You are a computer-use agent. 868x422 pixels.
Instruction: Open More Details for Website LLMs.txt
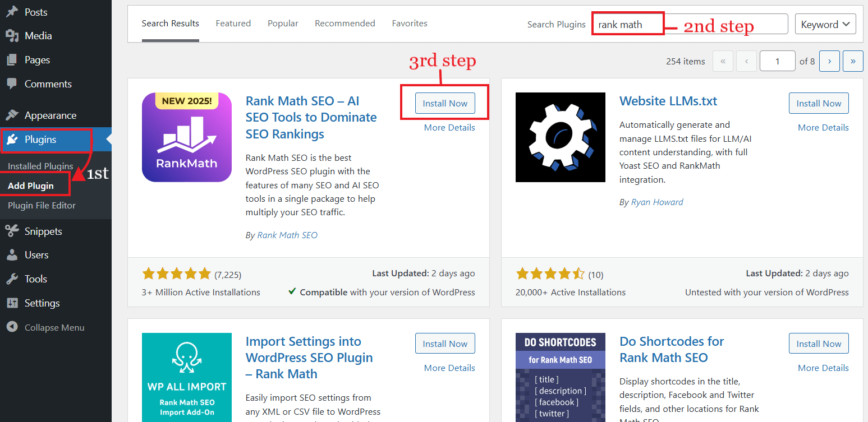(x=823, y=128)
